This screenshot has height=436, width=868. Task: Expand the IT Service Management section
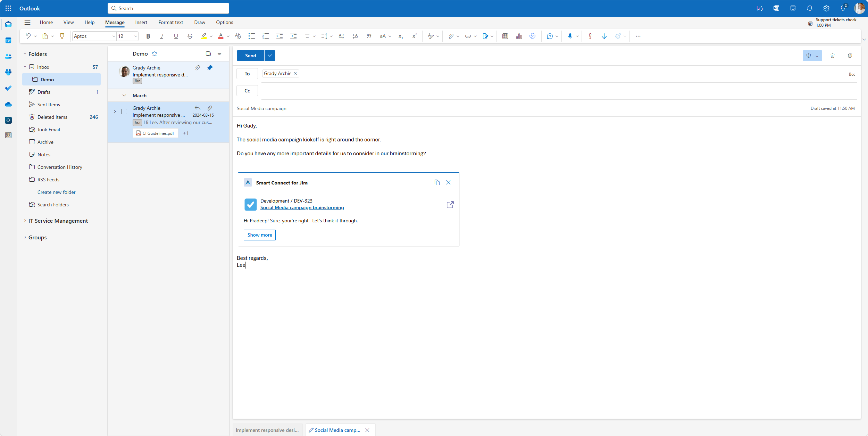point(25,221)
